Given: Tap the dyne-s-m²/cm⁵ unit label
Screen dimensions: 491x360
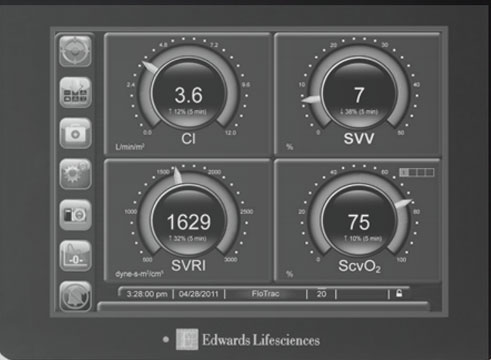Looking at the screenshot, I should (139, 274).
